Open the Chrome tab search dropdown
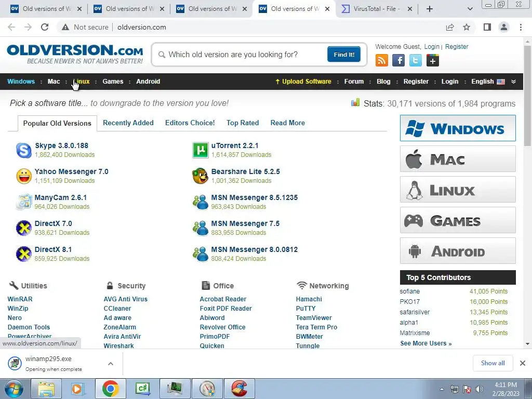532x399 pixels. [x=470, y=9]
